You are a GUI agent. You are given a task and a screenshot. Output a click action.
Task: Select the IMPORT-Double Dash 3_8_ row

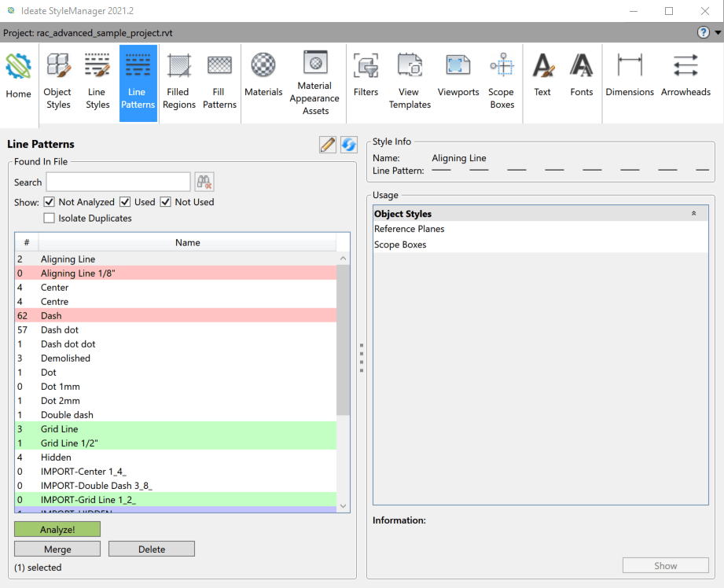[x=176, y=486]
